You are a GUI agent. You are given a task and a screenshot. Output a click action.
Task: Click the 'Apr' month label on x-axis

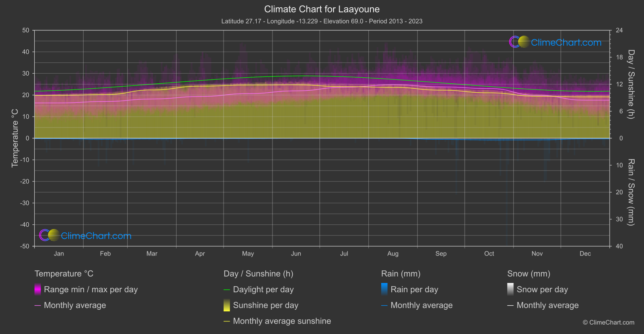(x=200, y=253)
